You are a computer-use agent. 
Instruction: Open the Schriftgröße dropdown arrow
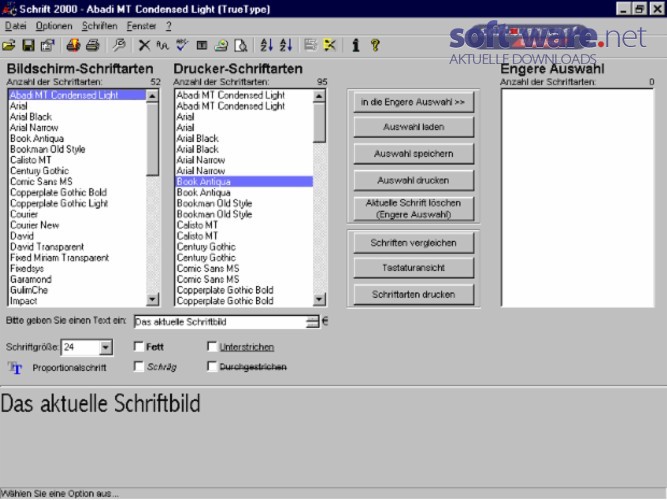(105, 348)
